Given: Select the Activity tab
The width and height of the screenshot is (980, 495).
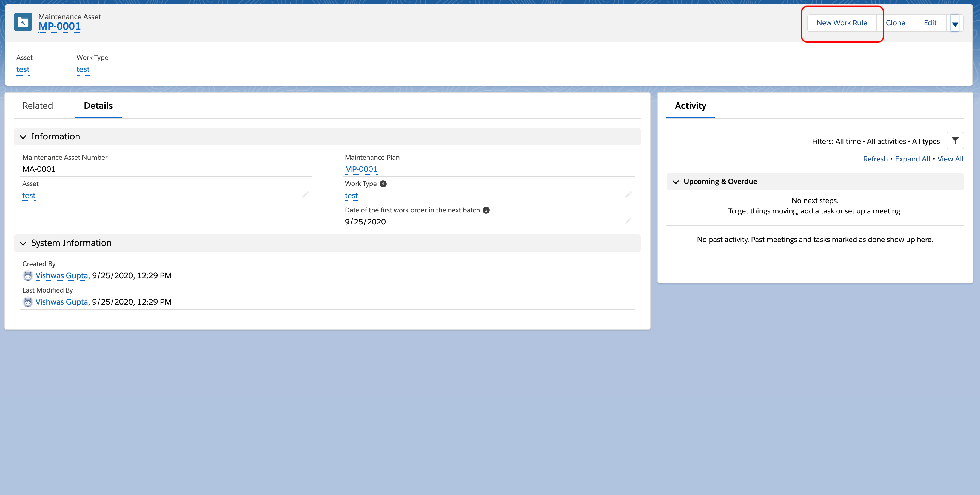Looking at the screenshot, I should tap(691, 106).
